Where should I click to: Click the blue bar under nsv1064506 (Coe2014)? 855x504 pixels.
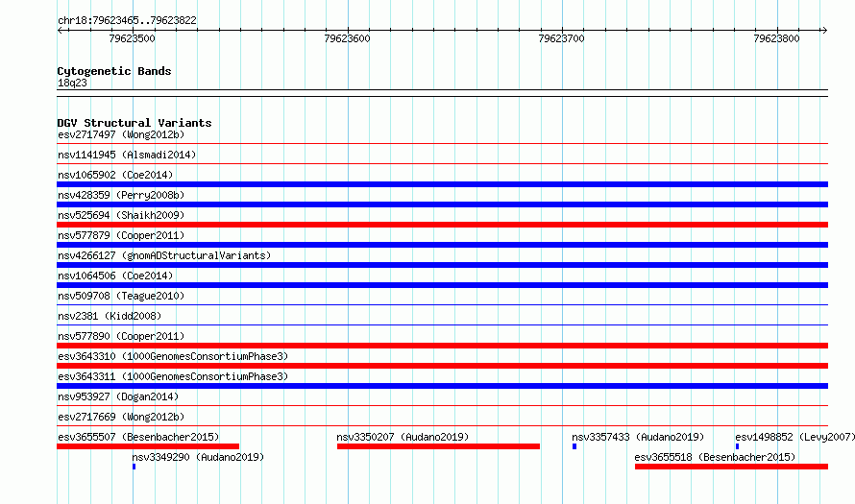(442, 285)
